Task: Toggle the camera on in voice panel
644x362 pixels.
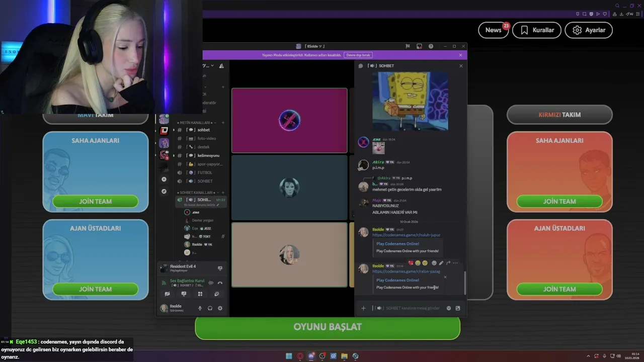Action: pos(167,294)
